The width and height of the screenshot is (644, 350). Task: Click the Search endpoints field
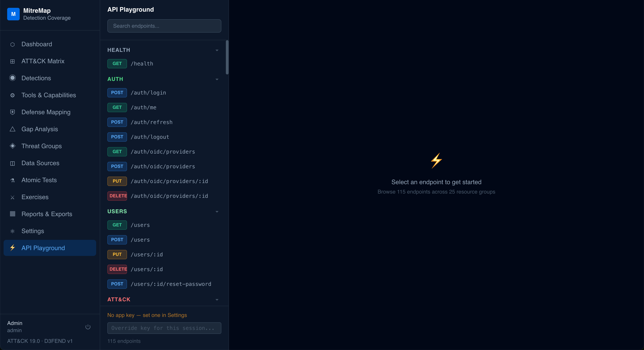(164, 26)
